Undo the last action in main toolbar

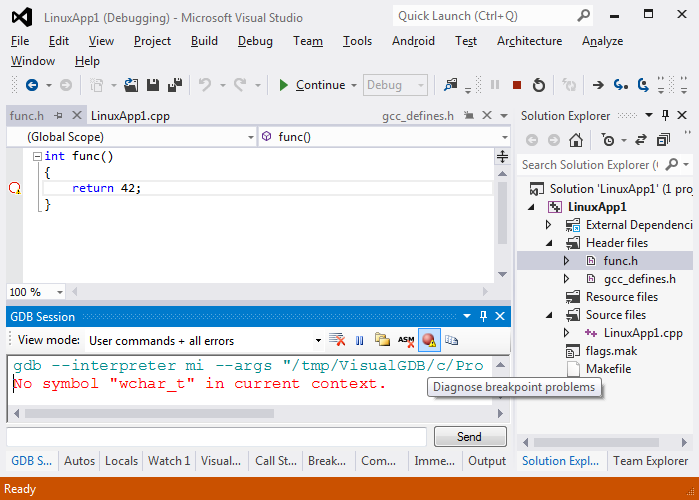(x=205, y=85)
